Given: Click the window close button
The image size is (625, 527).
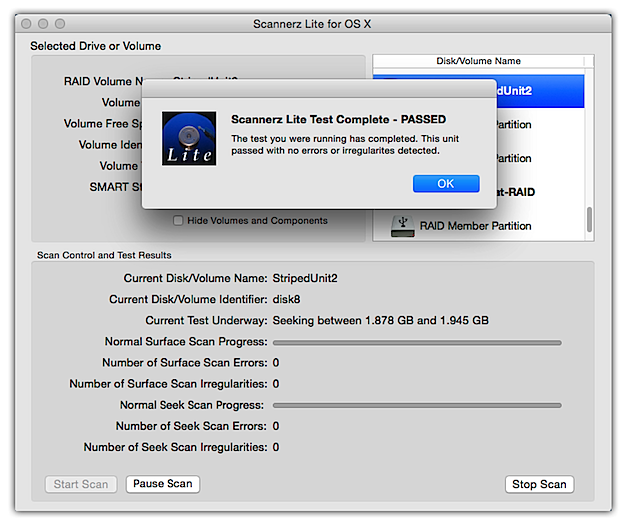Looking at the screenshot, I should click(x=26, y=24).
